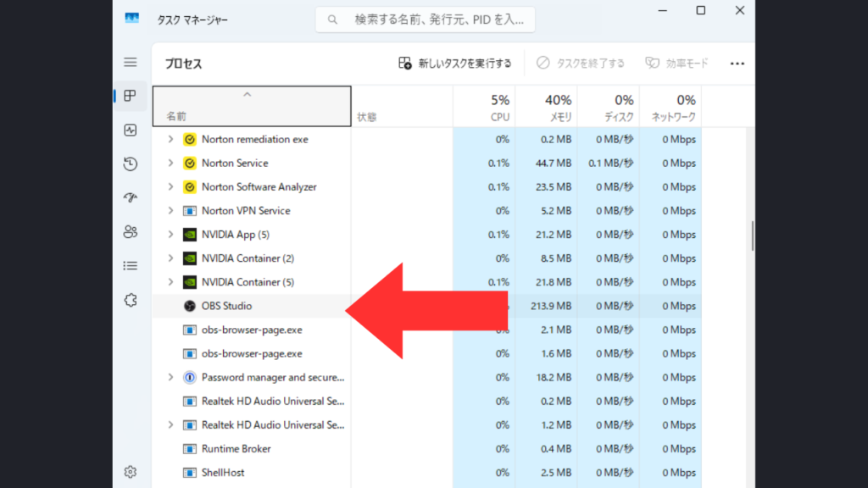
Task: Click the Norton Software Analyzer icon
Action: point(189,187)
